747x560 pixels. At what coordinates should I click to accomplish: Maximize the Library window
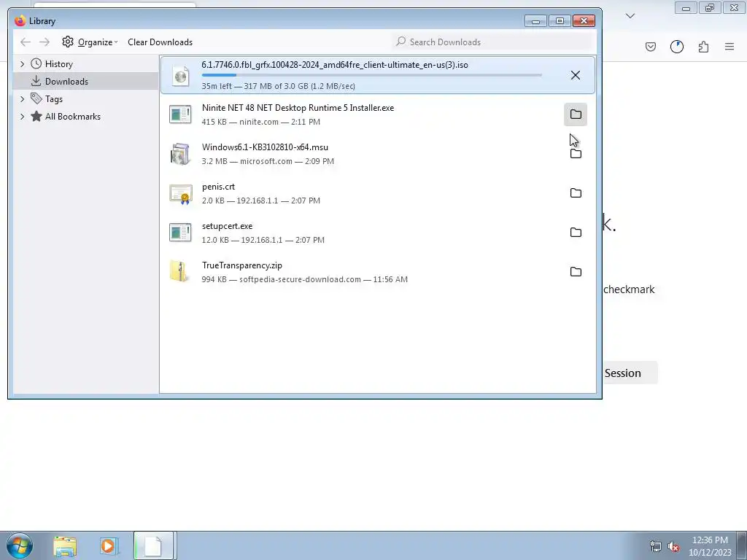click(560, 21)
